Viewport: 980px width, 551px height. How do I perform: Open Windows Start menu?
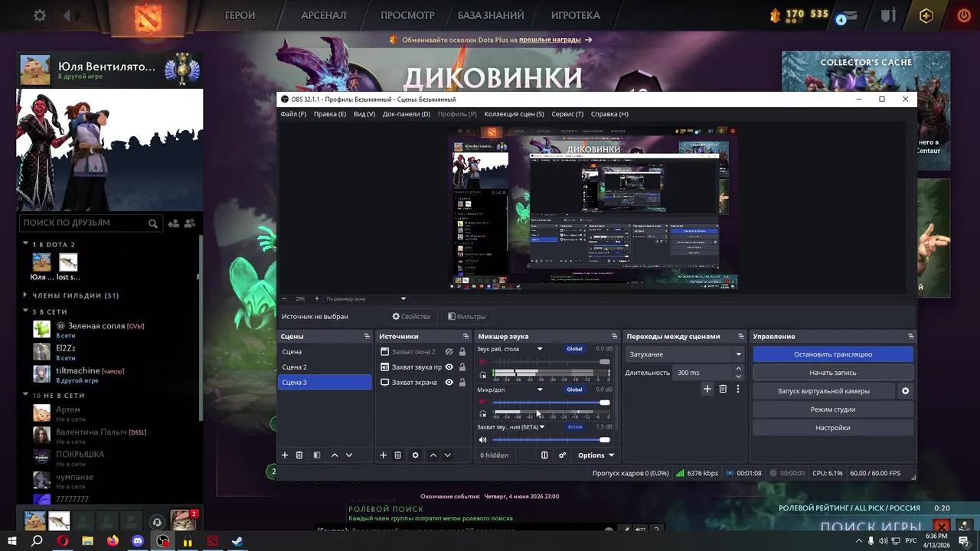click(x=11, y=541)
